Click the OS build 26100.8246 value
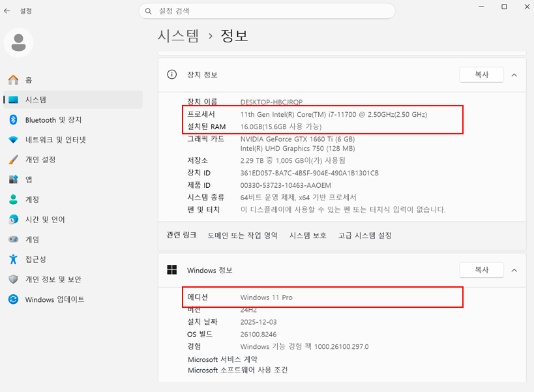This screenshot has width=534, height=392. click(x=258, y=335)
